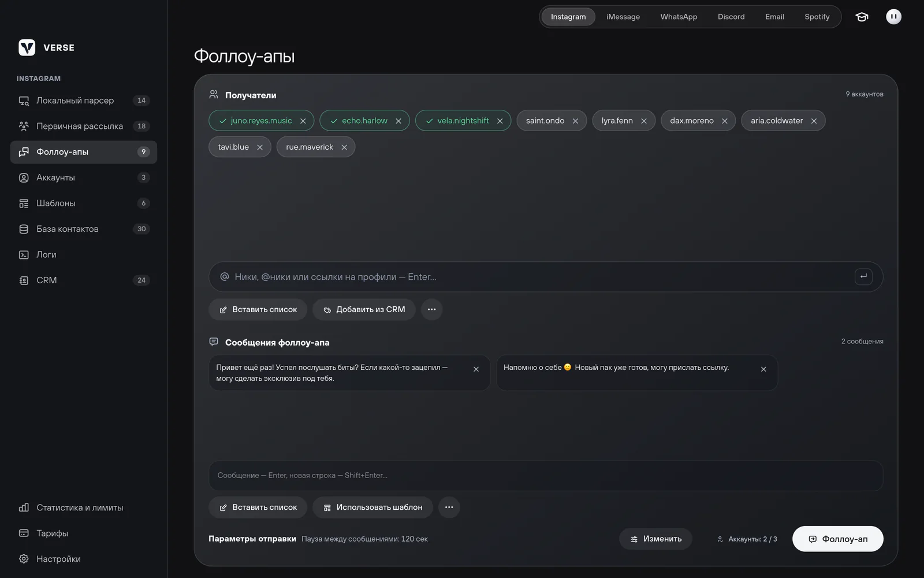The height and width of the screenshot is (578, 924).
Task: Go to the Email tab
Action: point(774,17)
